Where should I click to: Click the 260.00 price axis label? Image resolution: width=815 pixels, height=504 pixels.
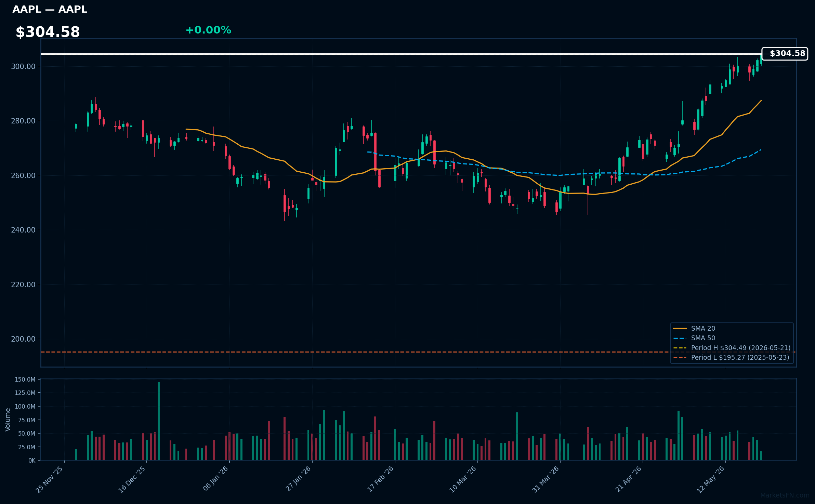23,176
